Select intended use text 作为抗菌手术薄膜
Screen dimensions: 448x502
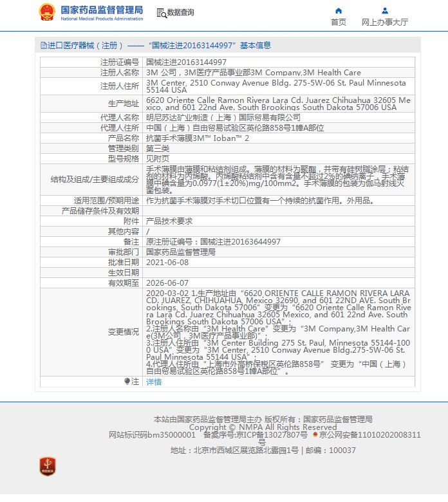tap(260, 200)
